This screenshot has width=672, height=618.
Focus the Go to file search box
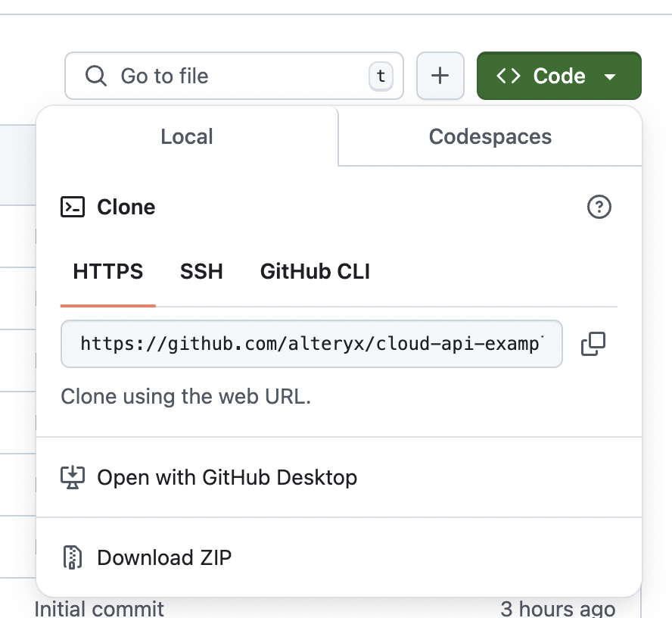point(234,76)
